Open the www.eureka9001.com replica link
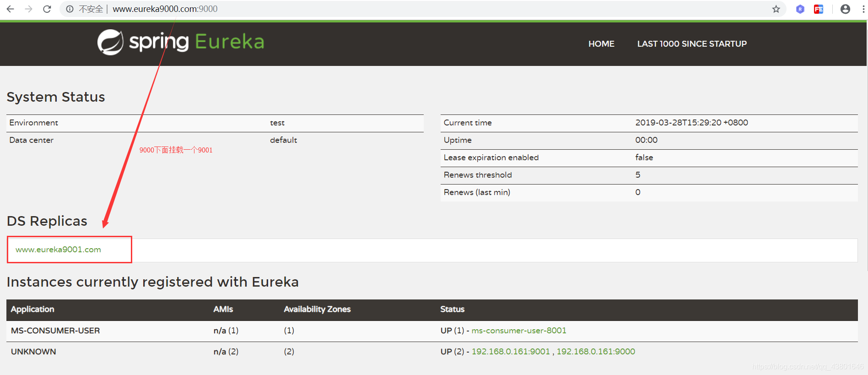This screenshot has height=375, width=868. coord(58,250)
